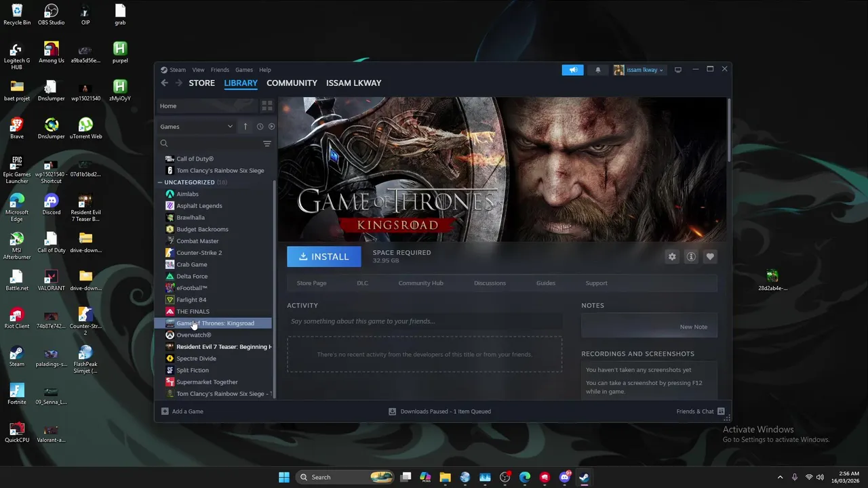Viewport: 868px width, 488px height.
Task: Go to the STORE tab
Action: pyautogui.click(x=201, y=83)
